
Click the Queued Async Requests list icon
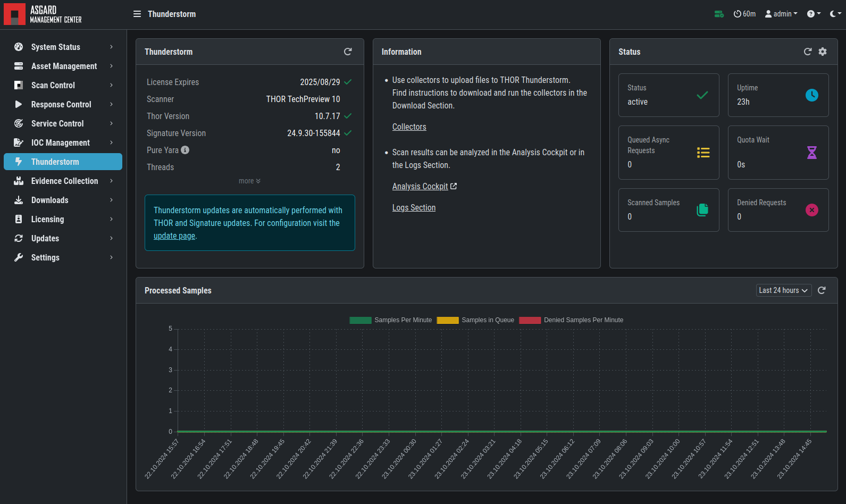point(703,153)
